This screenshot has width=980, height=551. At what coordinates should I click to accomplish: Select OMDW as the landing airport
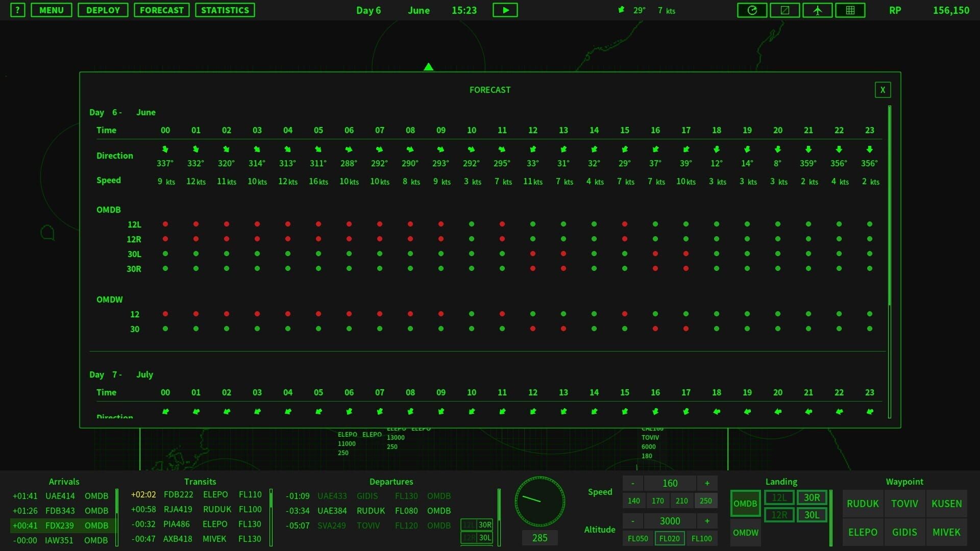pos(745,533)
